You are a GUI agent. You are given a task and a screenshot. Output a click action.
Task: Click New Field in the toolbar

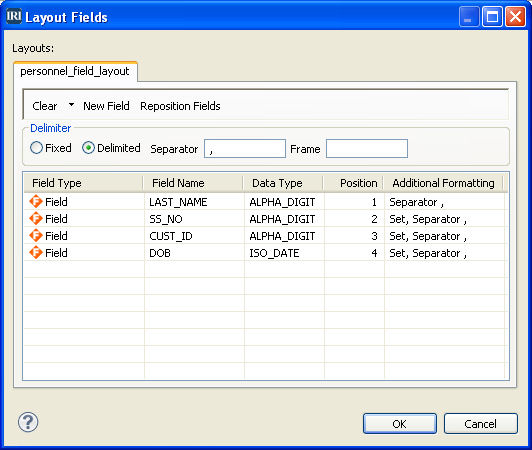(106, 106)
